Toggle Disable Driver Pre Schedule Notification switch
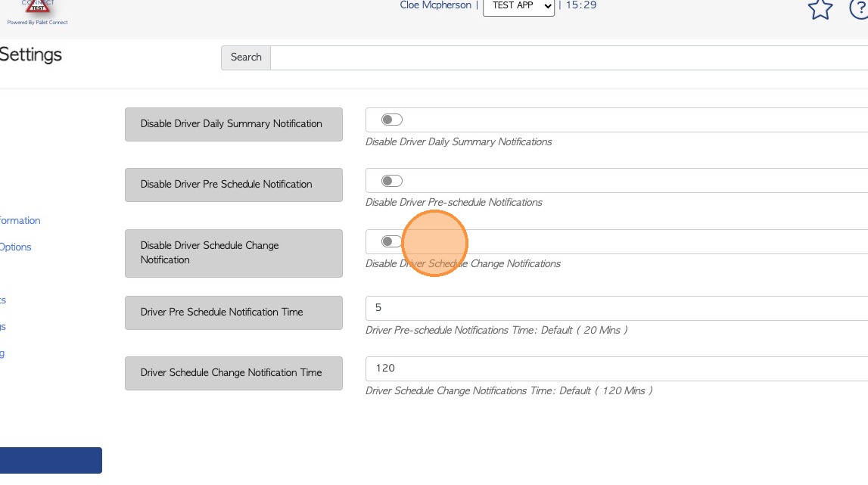This screenshot has height=485, width=868. click(x=391, y=181)
